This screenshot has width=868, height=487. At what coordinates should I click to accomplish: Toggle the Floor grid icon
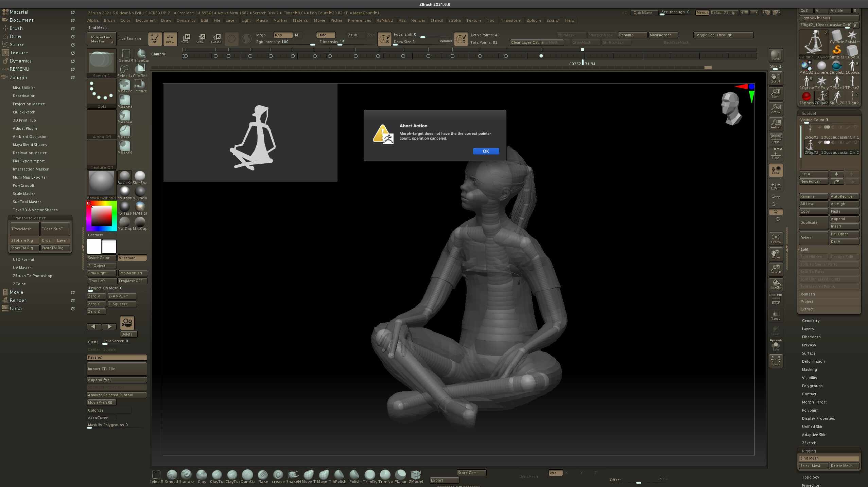(776, 155)
